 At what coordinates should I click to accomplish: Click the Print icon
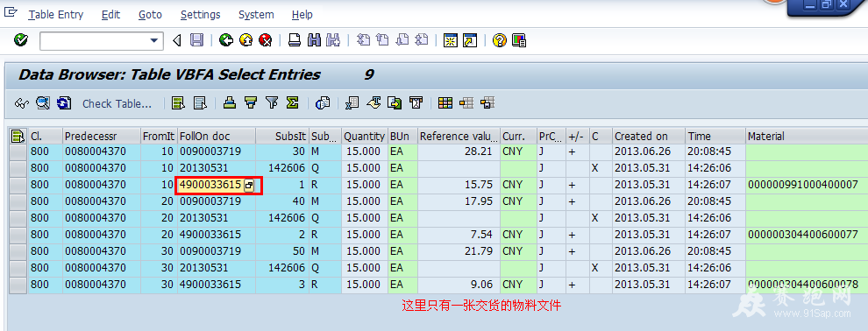(x=295, y=40)
